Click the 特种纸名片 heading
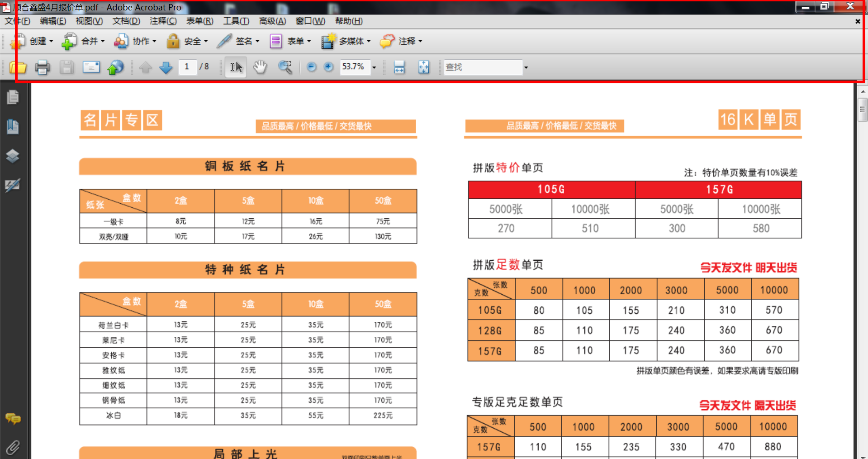 pyautogui.click(x=245, y=270)
